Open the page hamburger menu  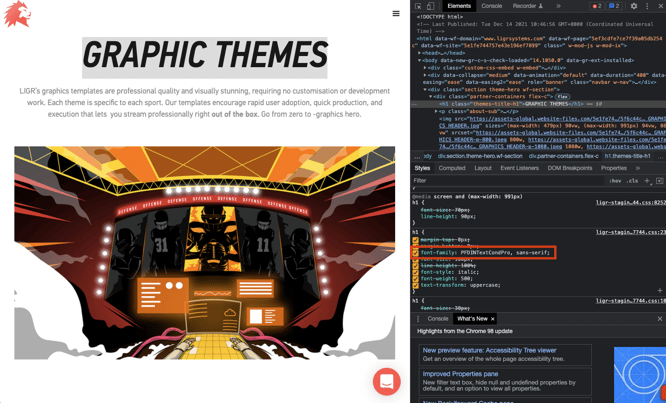[x=396, y=14]
